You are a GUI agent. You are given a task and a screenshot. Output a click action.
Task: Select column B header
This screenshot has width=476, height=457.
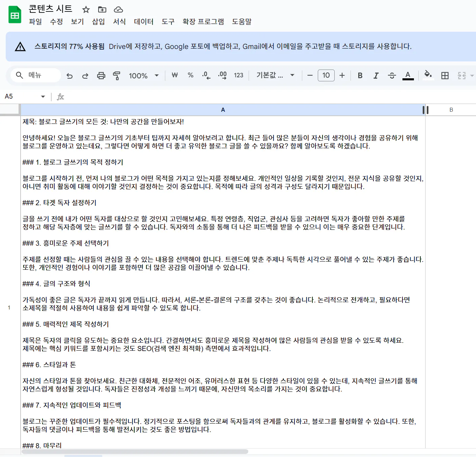[451, 110]
